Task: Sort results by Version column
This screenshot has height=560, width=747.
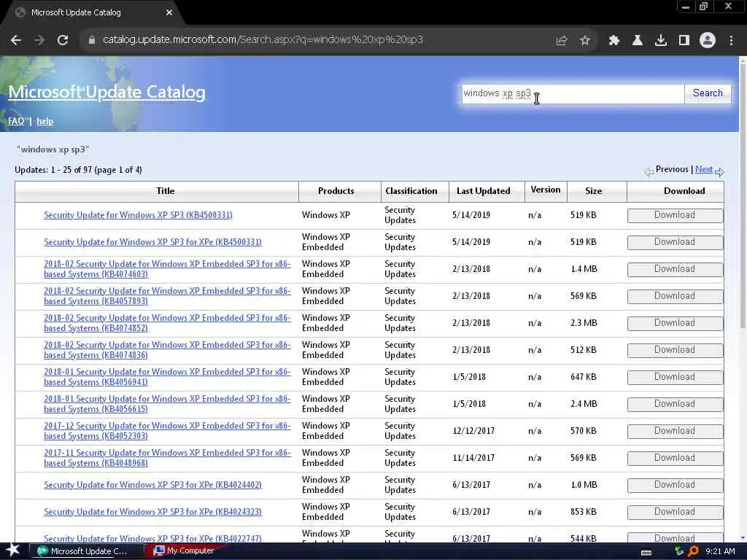Action: click(x=546, y=190)
